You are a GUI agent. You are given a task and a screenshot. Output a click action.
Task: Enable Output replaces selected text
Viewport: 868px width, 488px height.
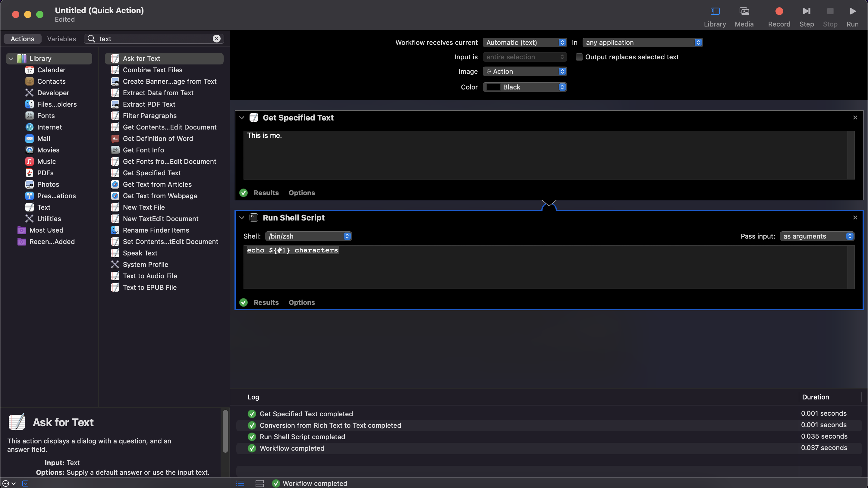click(579, 57)
